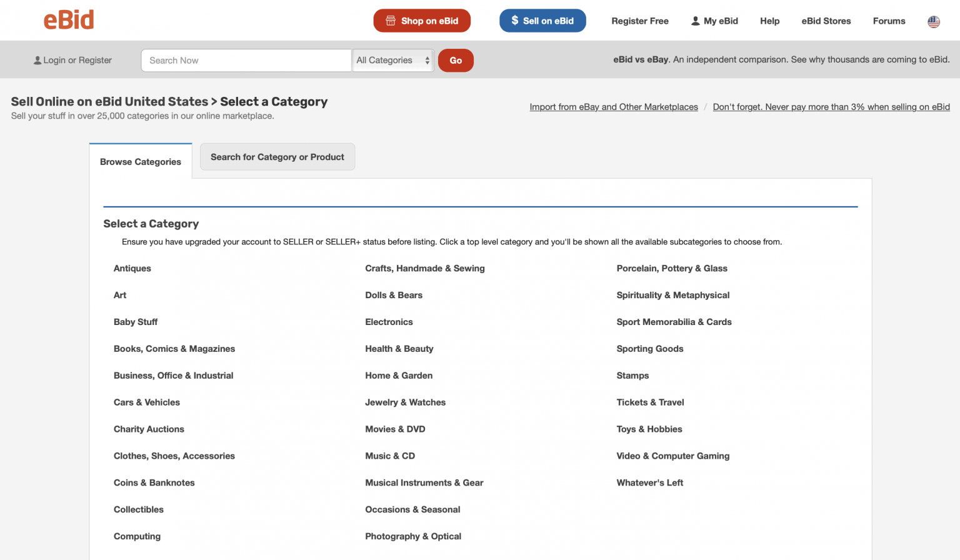Choose Dolls & Bears category

(x=394, y=296)
